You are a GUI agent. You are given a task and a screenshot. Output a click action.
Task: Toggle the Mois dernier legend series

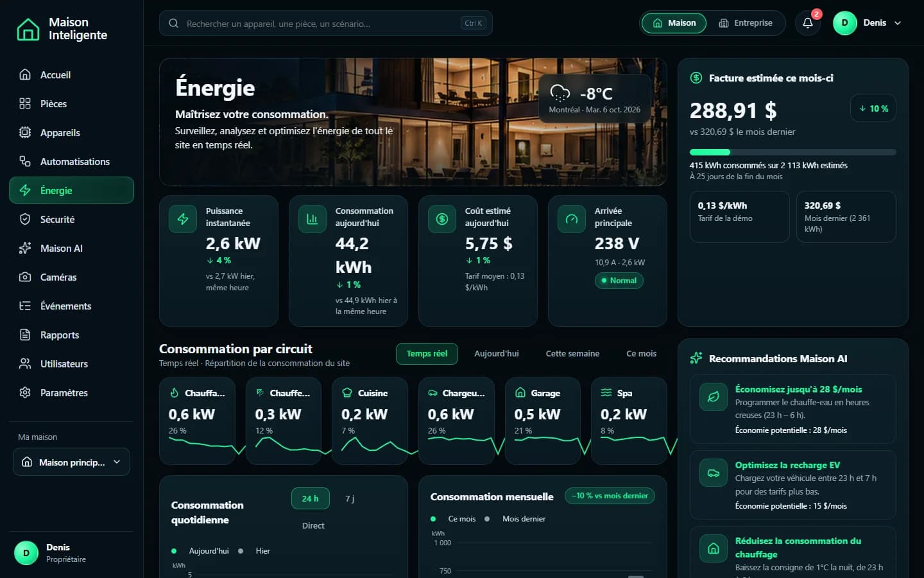tap(515, 519)
